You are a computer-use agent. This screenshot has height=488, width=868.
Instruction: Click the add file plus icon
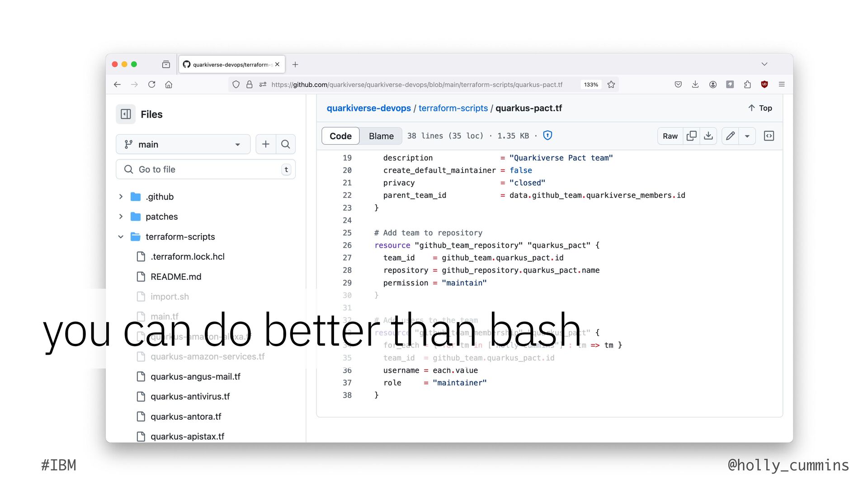coord(266,144)
